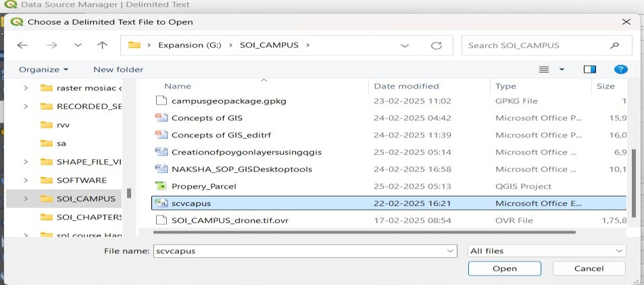Select SOI_CAMPUS in the address path
The height and width of the screenshot is (285, 644).
269,45
